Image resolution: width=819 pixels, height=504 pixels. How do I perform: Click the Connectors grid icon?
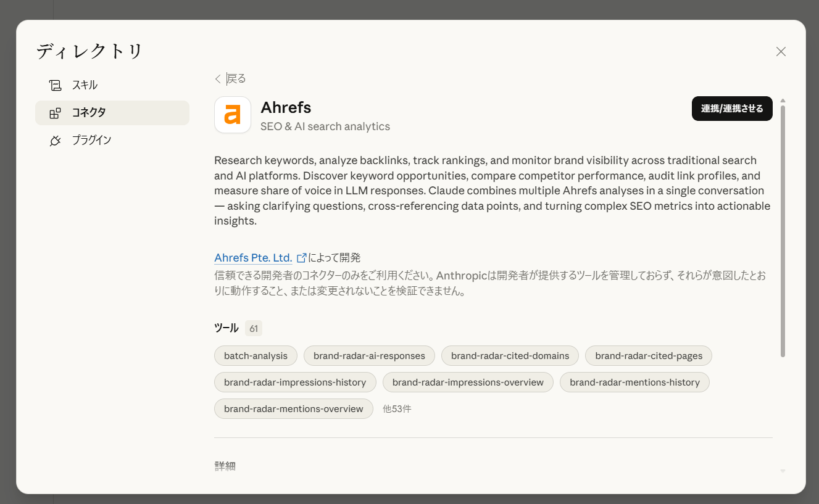click(56, 113)
